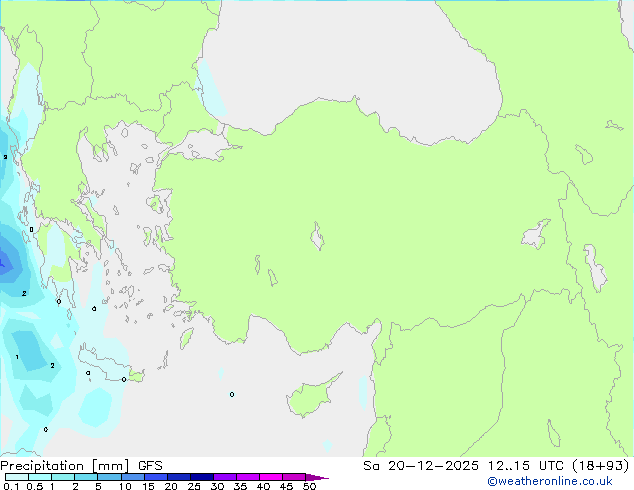The width and height of the screenshot is (634, 490).
Task: Click the island of Cyprus on the map
Action: click(x=311, y=396)
